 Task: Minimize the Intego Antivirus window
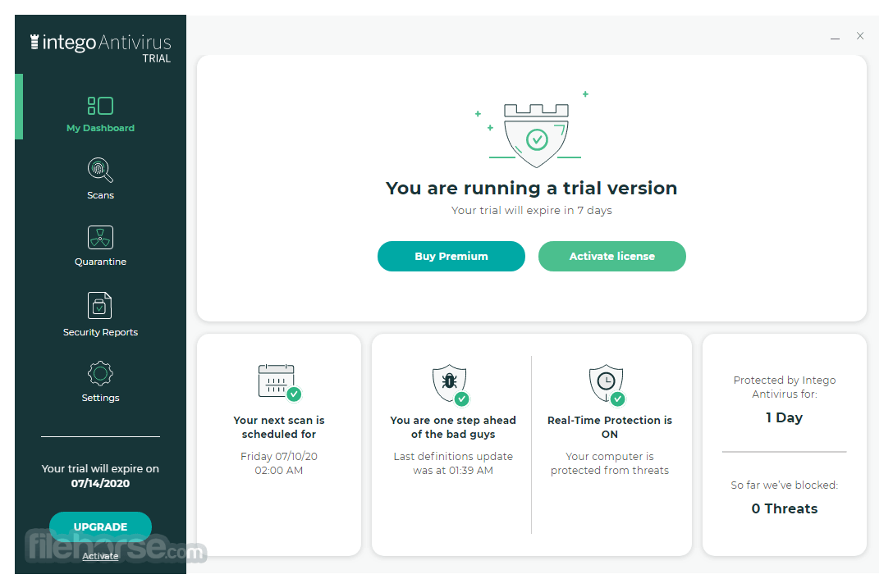point(835,38)
